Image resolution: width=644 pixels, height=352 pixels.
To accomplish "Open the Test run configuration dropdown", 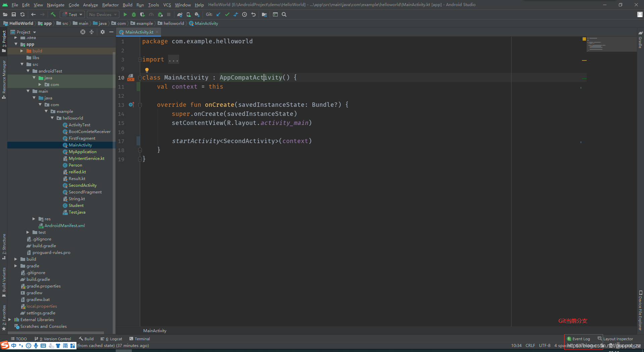I will pos(72,14).
